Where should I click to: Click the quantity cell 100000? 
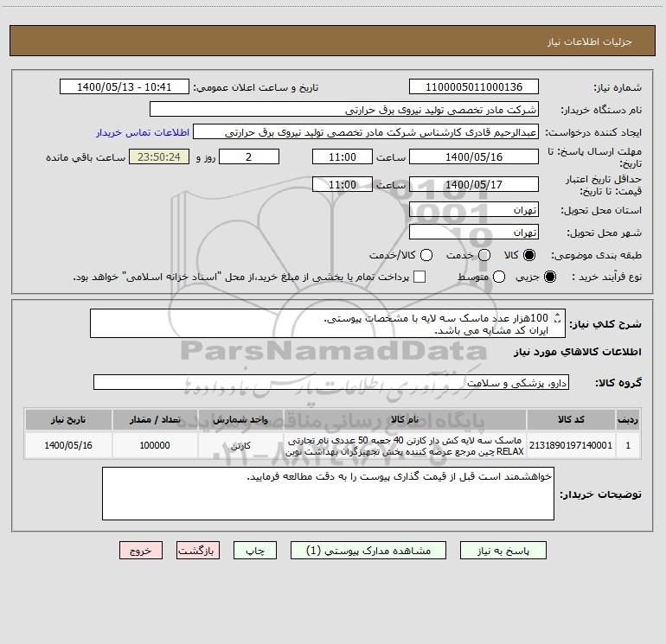155,445
